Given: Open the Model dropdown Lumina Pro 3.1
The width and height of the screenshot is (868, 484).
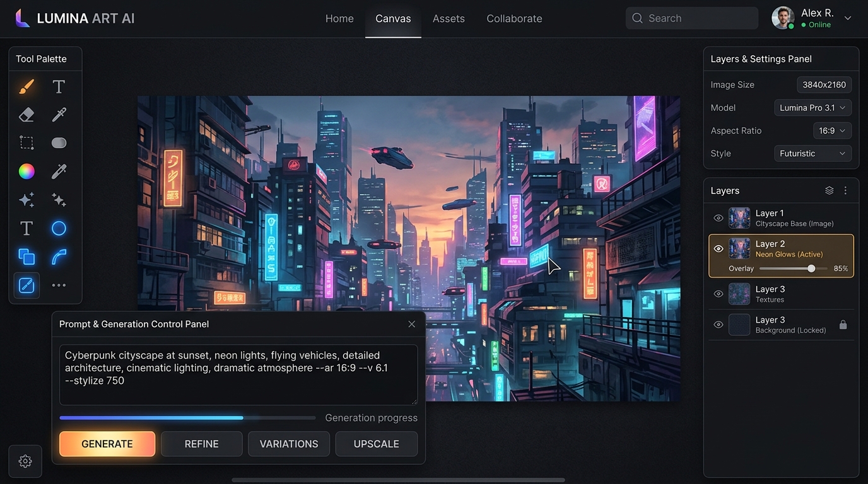Looking at the screenshot, I should [x=812, y=108].
